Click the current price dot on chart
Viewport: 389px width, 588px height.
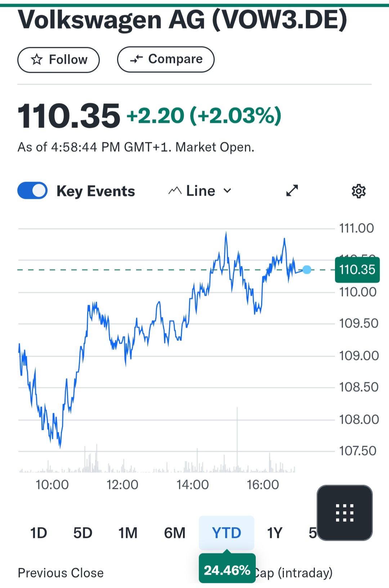coord(307,269)
